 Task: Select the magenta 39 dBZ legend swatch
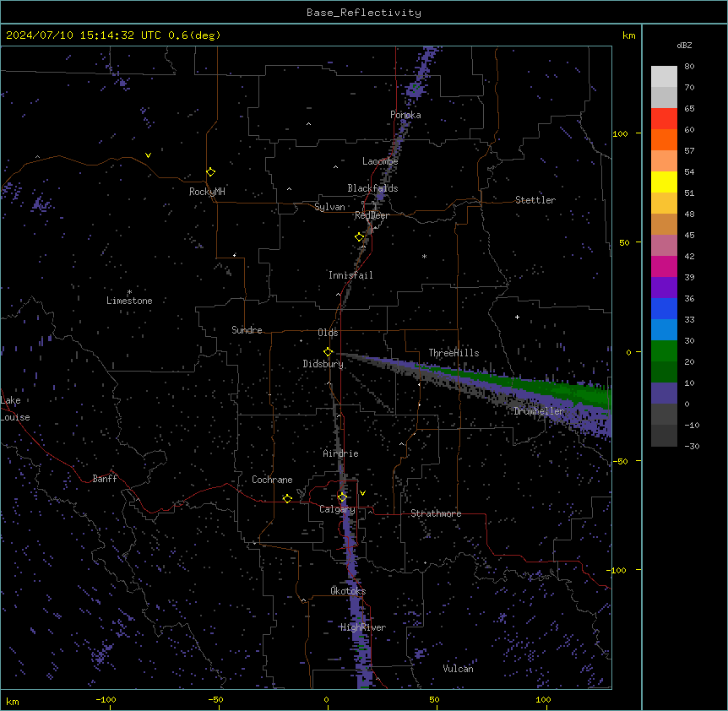click(x=664, y=266)
